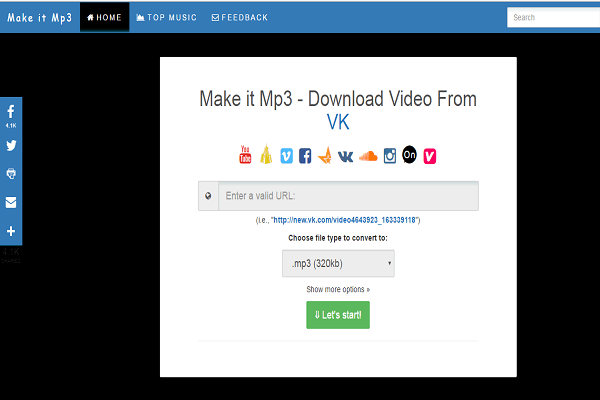Select the orange star site icon
This screenshot has height=400, width=600.
(325, 155)
